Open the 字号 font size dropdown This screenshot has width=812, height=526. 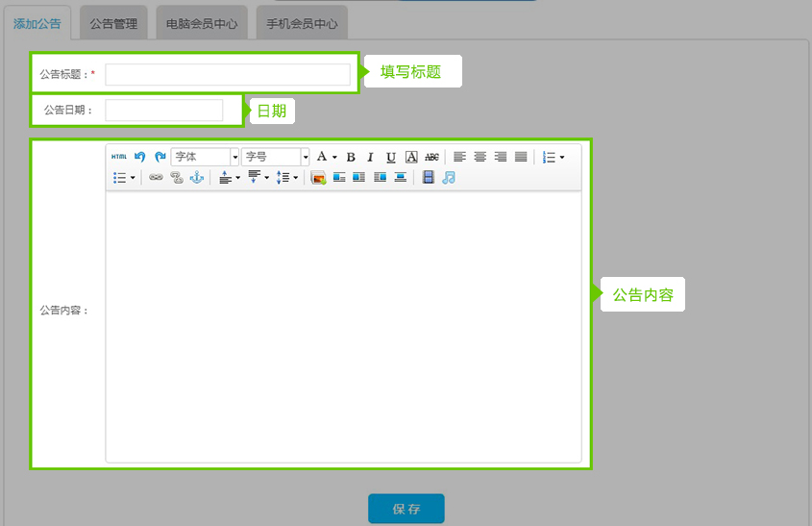(275, 157)
